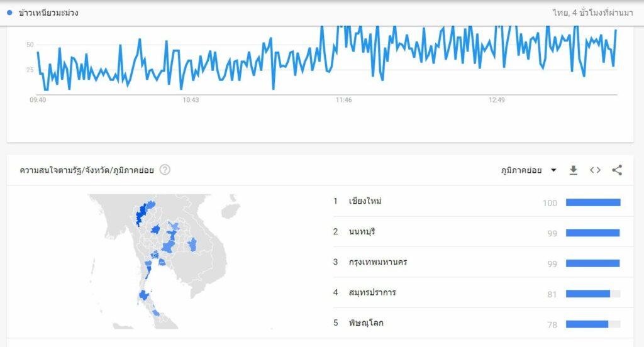Viewport: 644px width, 347px height.
Task: Click the blue dot next to ข้าวเหนียวมะม่วง
Action: [x=9, y=13]
